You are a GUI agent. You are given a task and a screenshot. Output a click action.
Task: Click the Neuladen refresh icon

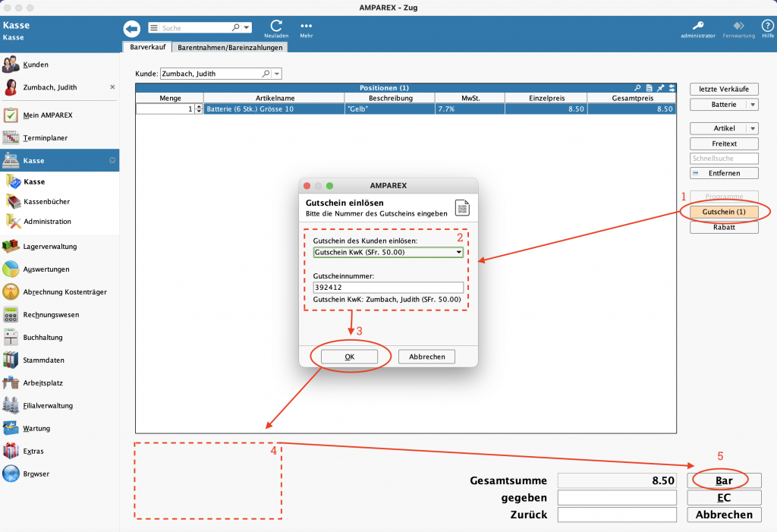[276, 26]
